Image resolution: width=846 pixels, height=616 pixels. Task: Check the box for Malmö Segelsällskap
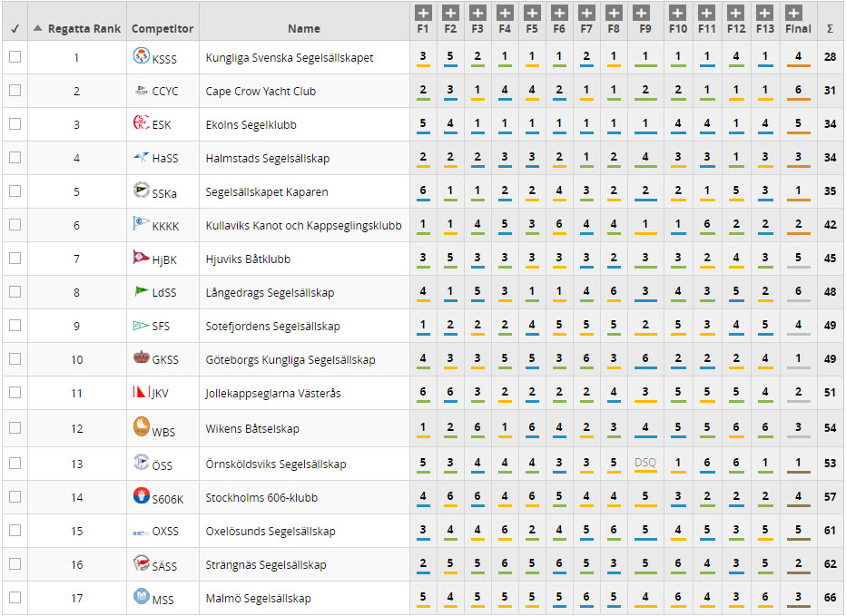(x=15, y=597)
